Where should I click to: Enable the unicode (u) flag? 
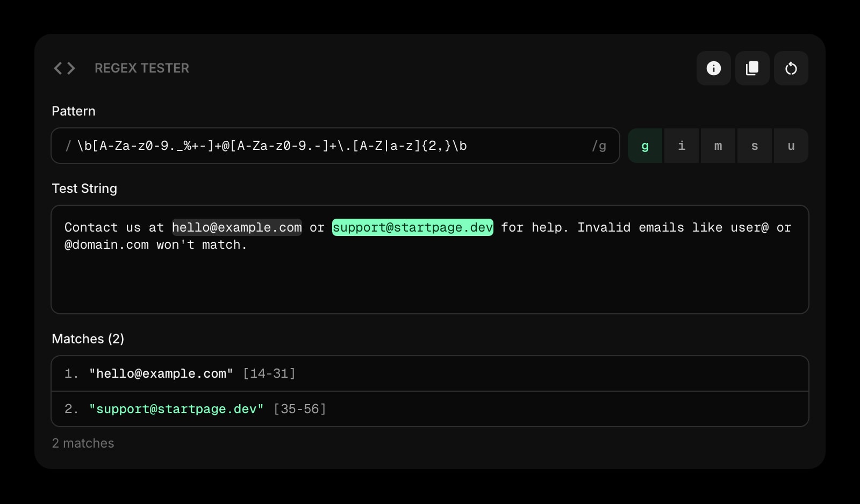[791, 145]
